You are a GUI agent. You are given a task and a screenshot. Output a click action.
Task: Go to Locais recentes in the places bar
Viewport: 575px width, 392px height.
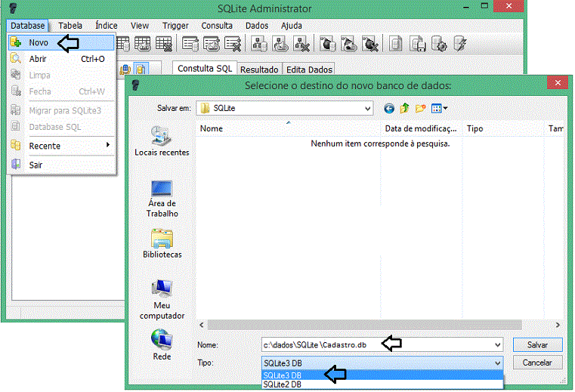(162, 141)
